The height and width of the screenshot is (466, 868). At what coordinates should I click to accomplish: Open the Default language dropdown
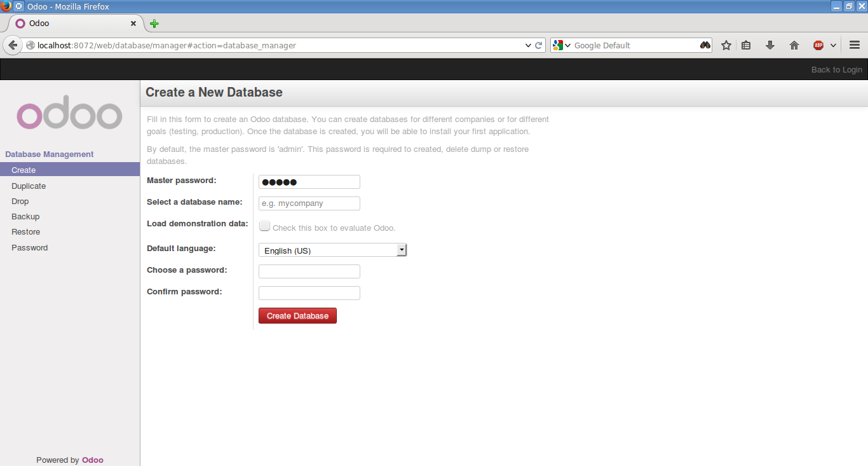[332, 250]
